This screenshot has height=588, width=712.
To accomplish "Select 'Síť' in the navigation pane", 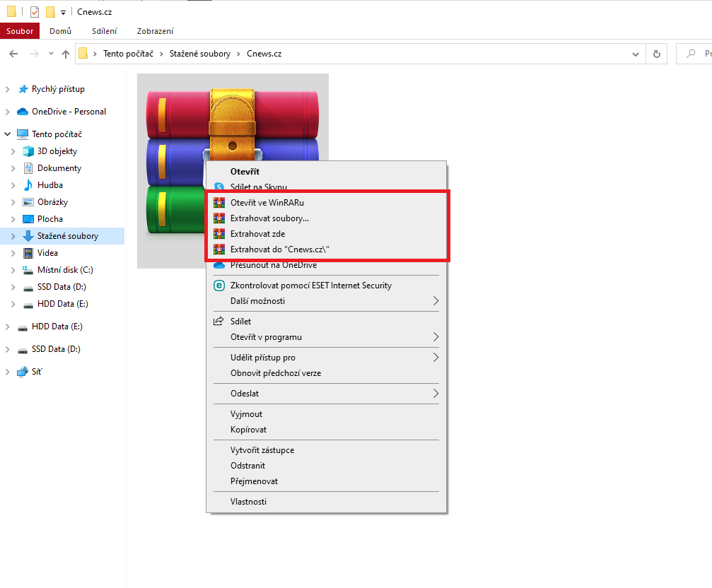I will [36, 372].
